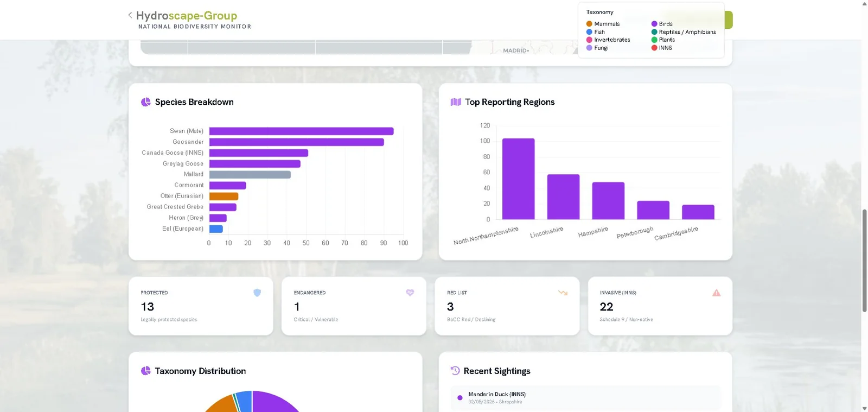This screenshot has width=868, height=412.
Task: Click the Species Breakdown pie icon
Action: (x=146, y=102)
